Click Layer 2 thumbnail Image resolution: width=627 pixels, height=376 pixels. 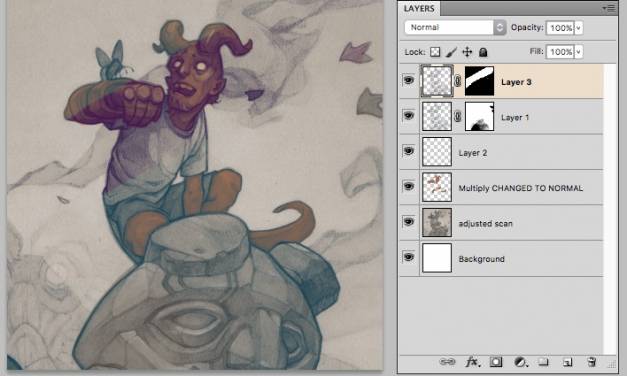[x=437, y=152]
